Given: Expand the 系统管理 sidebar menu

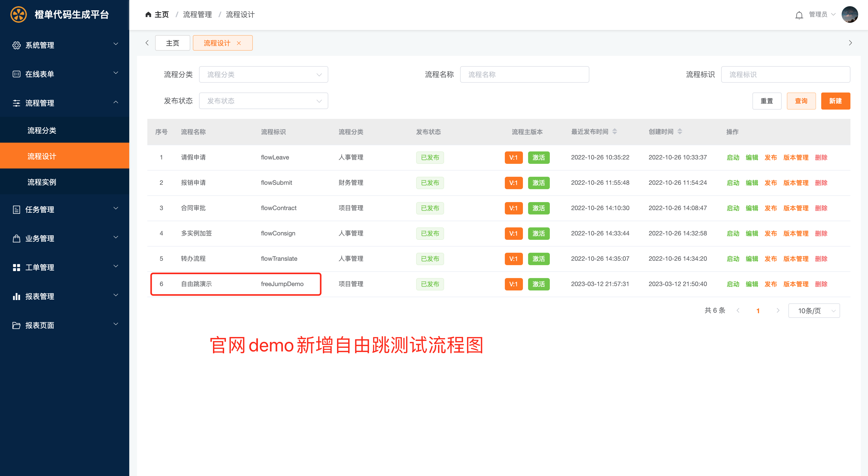Looking at the screenshot, I should click(64, 45).
